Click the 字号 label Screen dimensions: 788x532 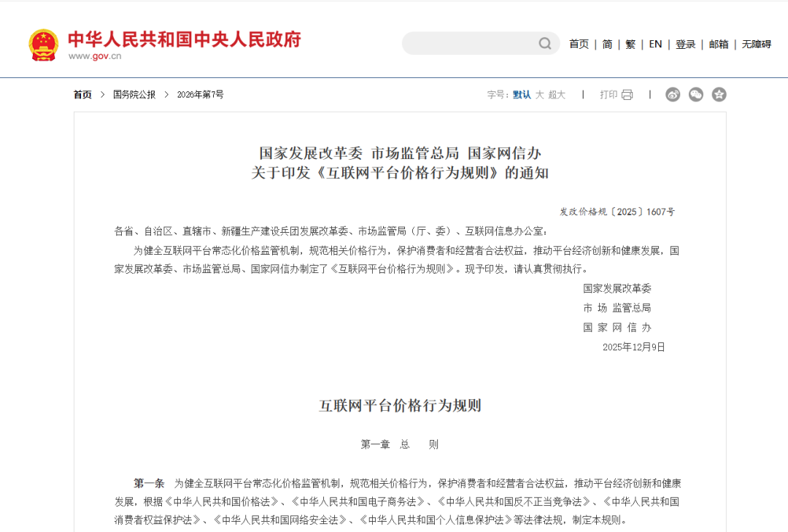point(498,95)
